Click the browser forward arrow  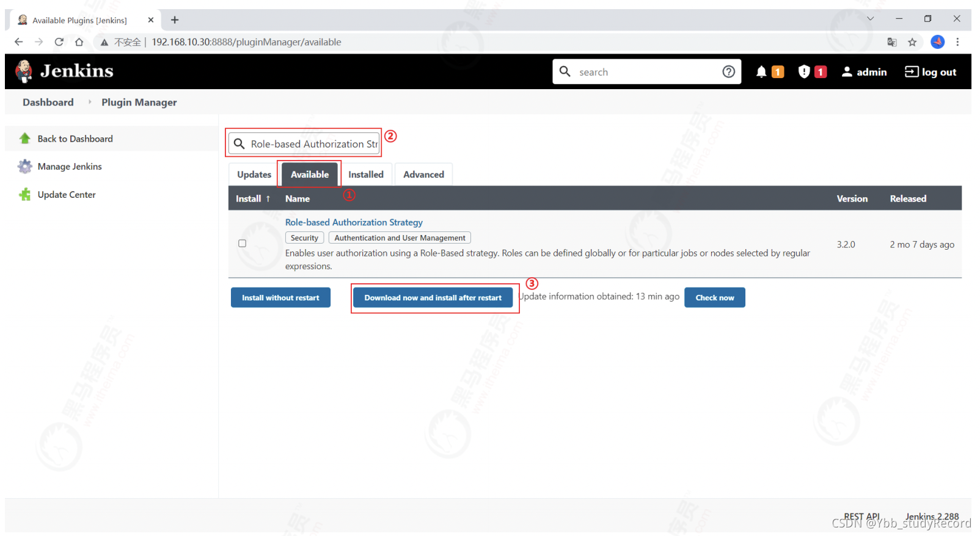[x=39, y=42]
